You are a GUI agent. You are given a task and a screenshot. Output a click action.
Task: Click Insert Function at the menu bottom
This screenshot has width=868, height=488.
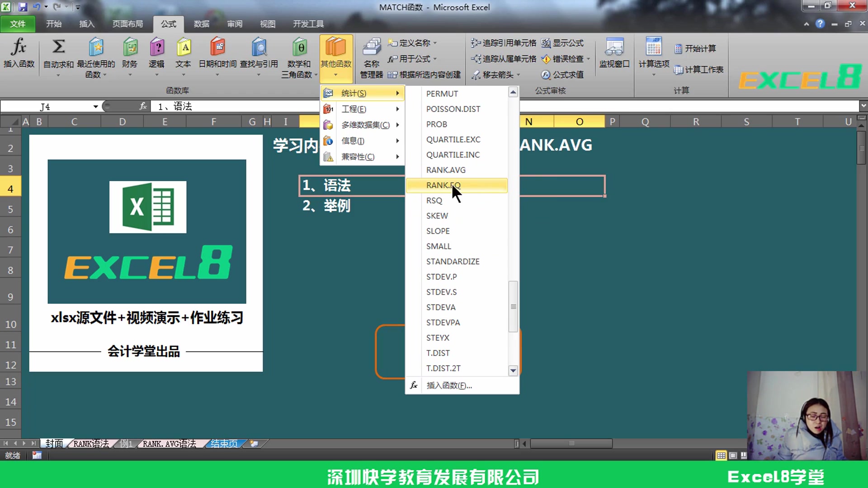tap(449, 385)
